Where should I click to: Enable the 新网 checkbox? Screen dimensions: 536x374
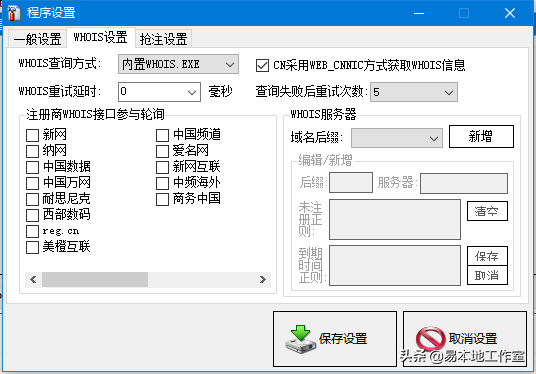pyautogui.click(x=32, y=135)
